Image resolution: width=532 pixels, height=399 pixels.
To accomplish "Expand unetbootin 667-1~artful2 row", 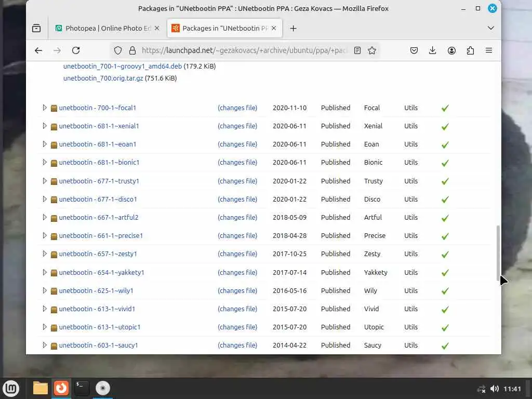I will (45, 217).
